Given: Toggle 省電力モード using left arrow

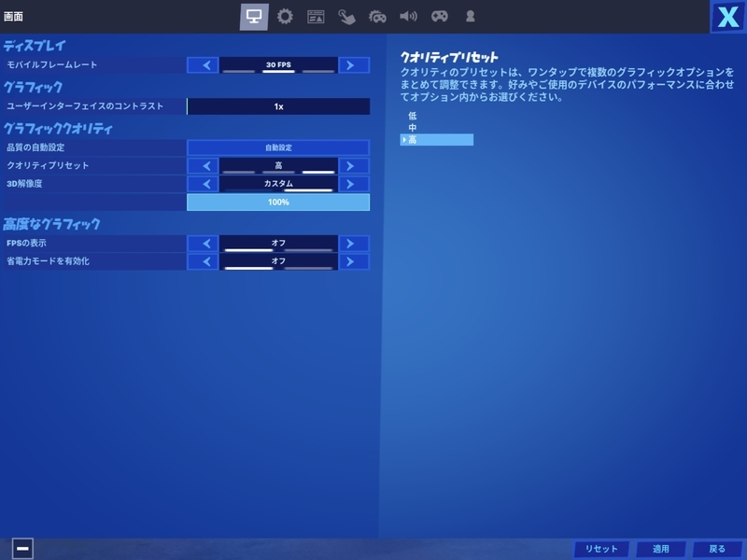Looking at the screenshot, I should (x=203, y=261).
